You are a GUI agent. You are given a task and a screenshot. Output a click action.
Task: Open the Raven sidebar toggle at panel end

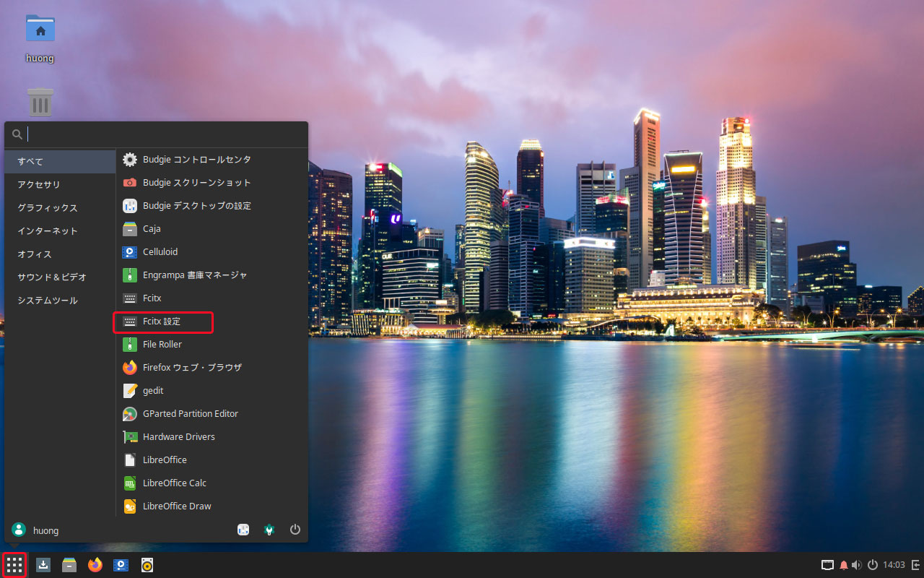[x=915, y=565]
